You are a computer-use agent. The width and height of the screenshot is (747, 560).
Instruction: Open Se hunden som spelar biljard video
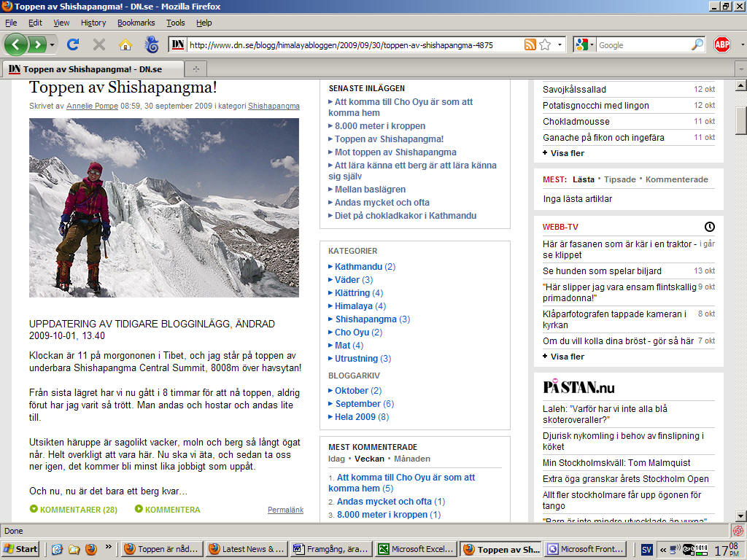click(602, 271)
